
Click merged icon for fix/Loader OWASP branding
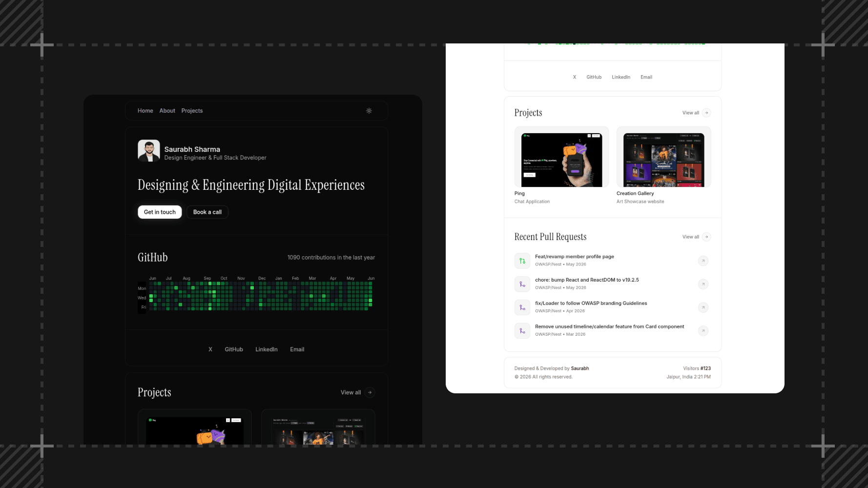(522, 307)
